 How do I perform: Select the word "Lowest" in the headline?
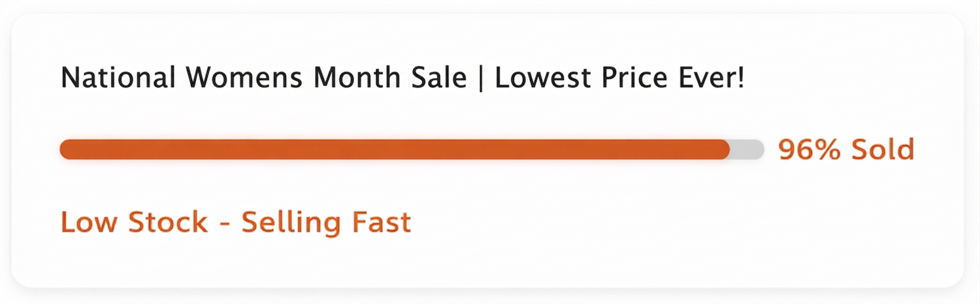click(541, 79)
